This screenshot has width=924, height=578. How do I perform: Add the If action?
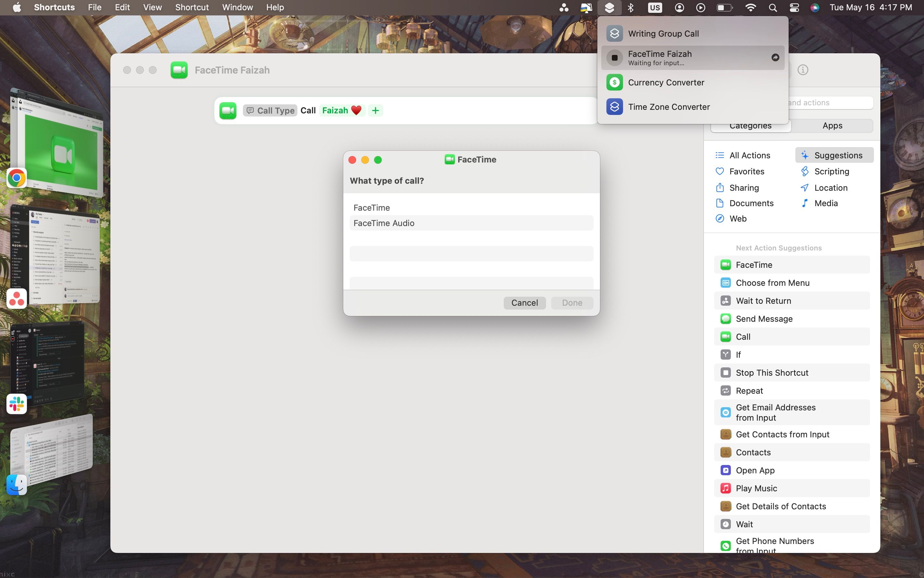pos(792,355)
